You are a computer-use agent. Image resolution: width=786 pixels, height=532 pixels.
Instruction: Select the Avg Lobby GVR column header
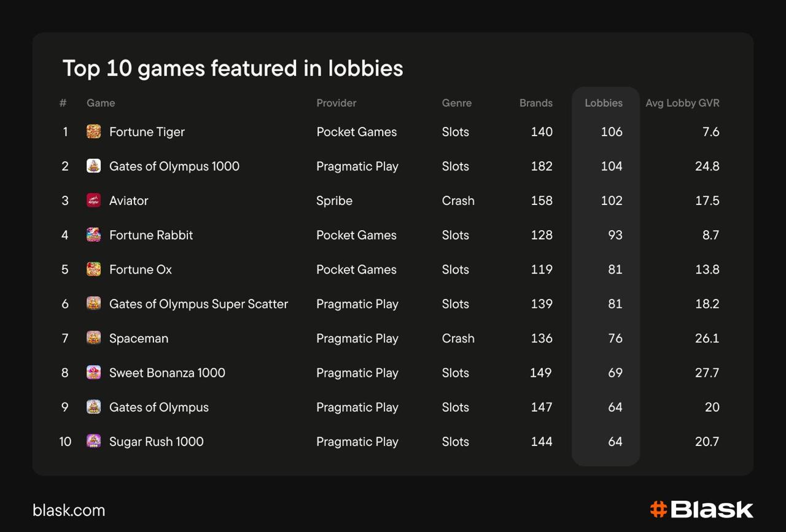pyautogui.click(x=682, y=103)
